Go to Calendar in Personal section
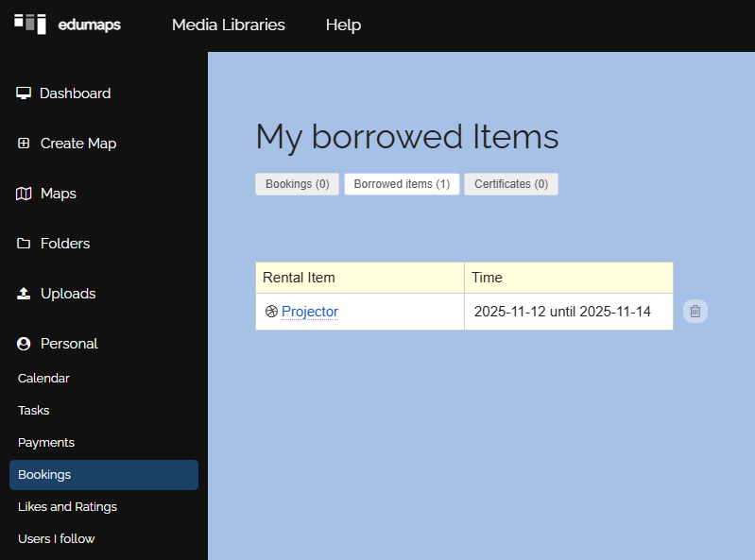The image size is (755, 560). coord(43,378)
